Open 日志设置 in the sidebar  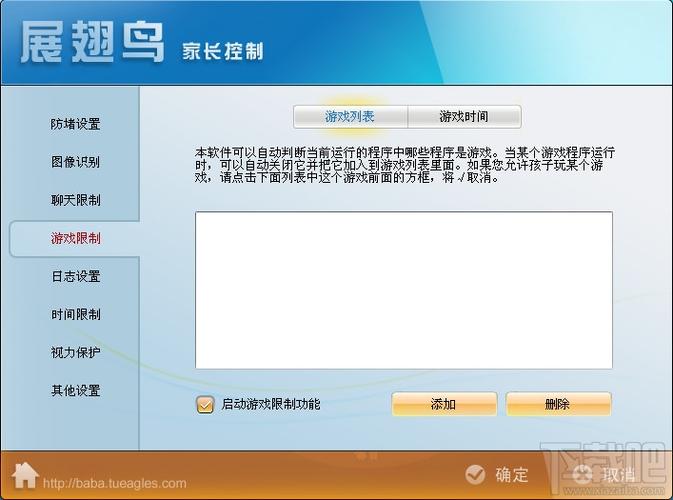click(76, 276)
